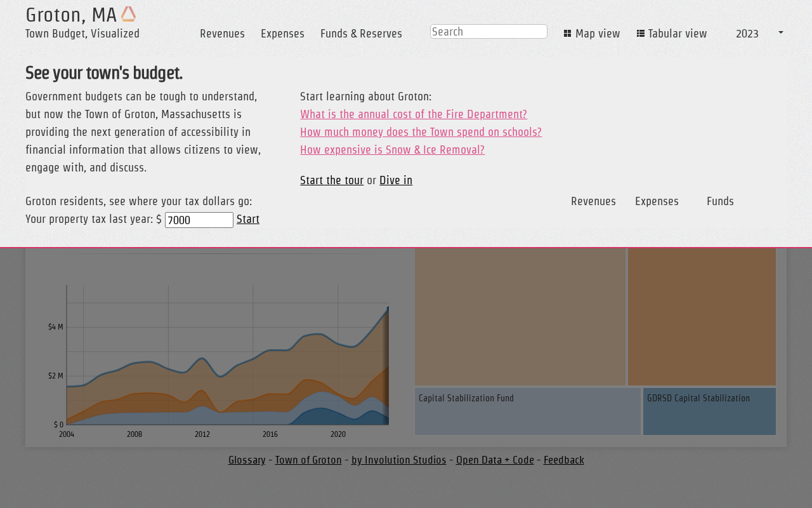812x508 pixels.
Task: Switch to the Expenses tab above the treemap
Action: click(x=657, y=202)
